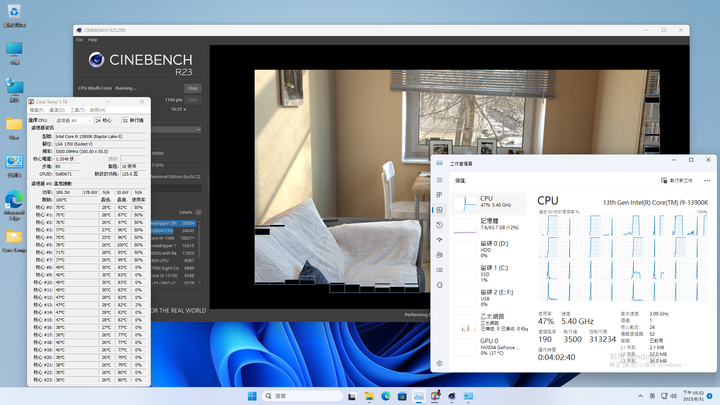Open Core Temp 選項(O) menu

(57, 110)
